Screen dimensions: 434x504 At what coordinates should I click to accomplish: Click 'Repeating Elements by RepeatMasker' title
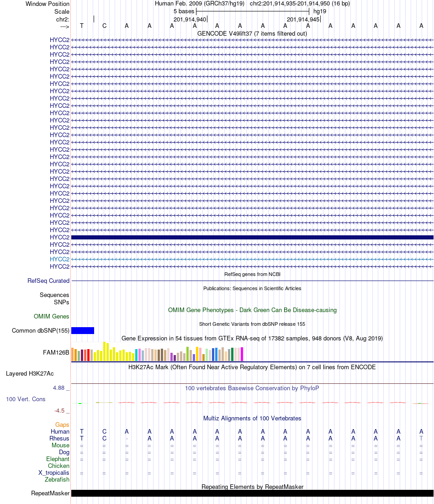coord(252,487)
